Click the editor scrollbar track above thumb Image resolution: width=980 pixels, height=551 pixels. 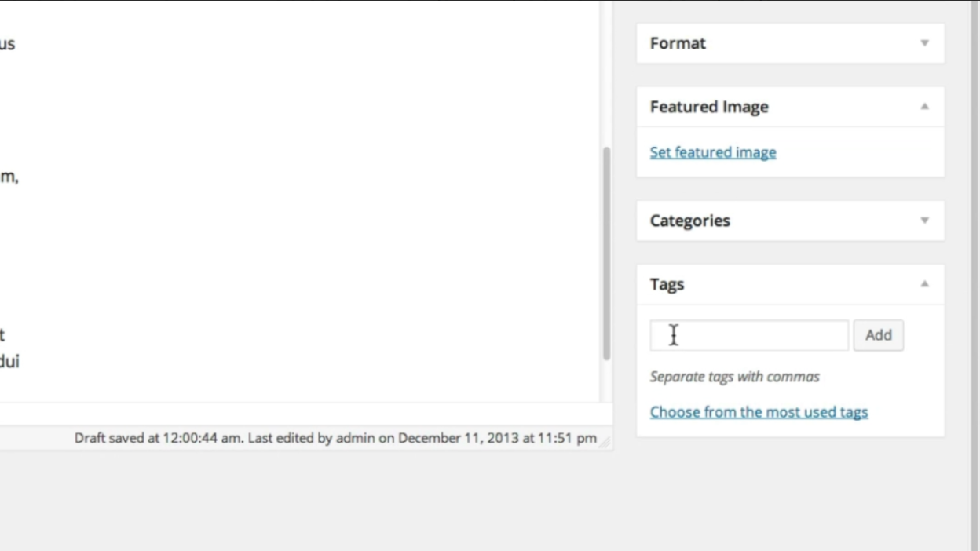tap(606, 71)
